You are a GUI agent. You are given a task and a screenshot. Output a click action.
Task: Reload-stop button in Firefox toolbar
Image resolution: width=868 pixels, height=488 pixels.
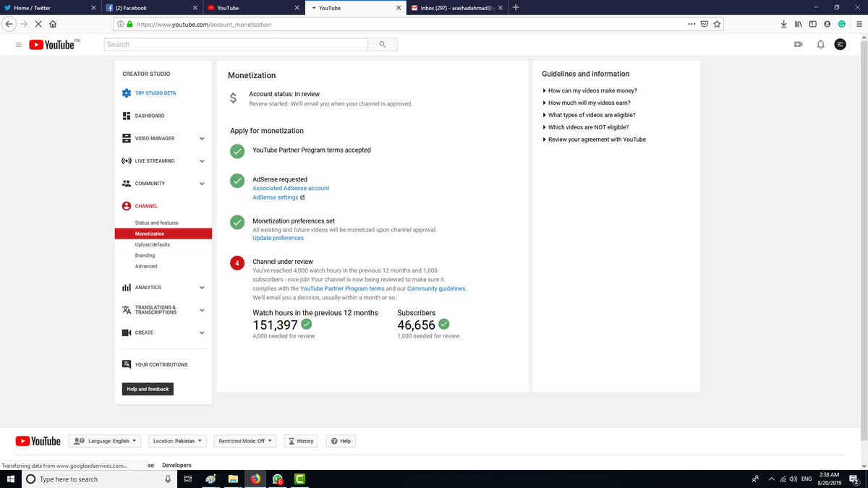click(38, 24)
